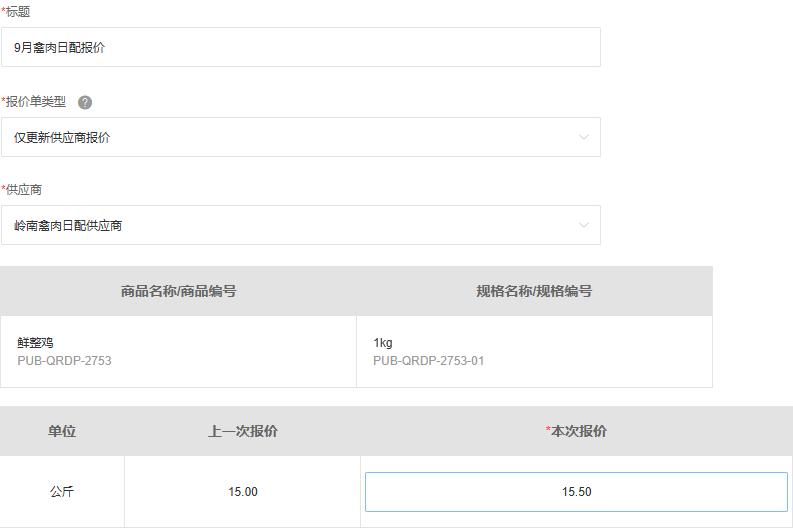
Task: Open the 供应商 dropdown showing 岭南禽肉日配供应商
Action: 301,225
